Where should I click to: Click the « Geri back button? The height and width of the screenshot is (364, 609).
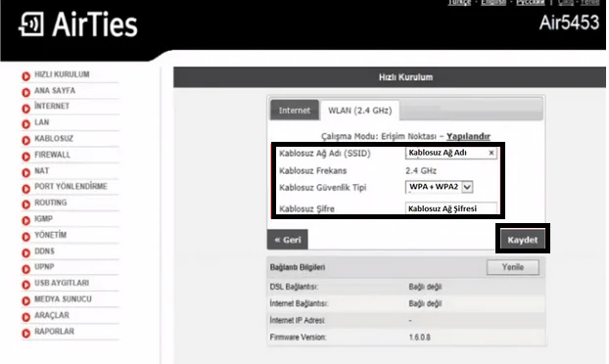288,240
